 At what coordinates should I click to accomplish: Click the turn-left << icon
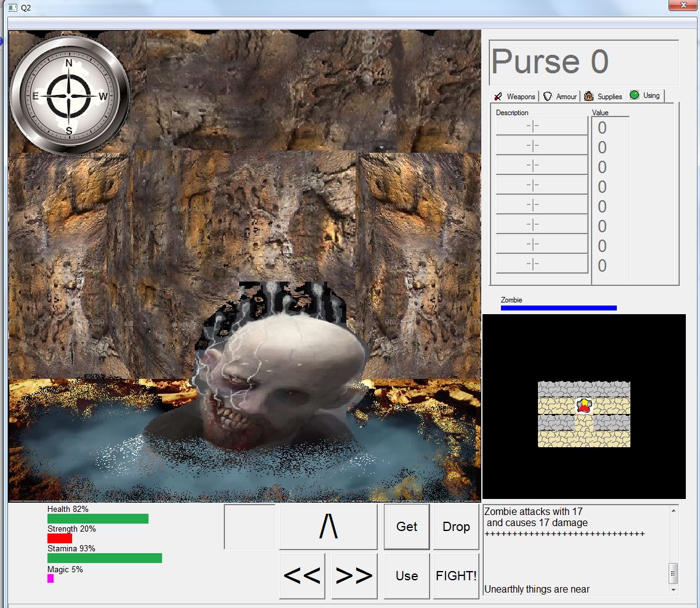pyautogui.click(x=302, y=575)
